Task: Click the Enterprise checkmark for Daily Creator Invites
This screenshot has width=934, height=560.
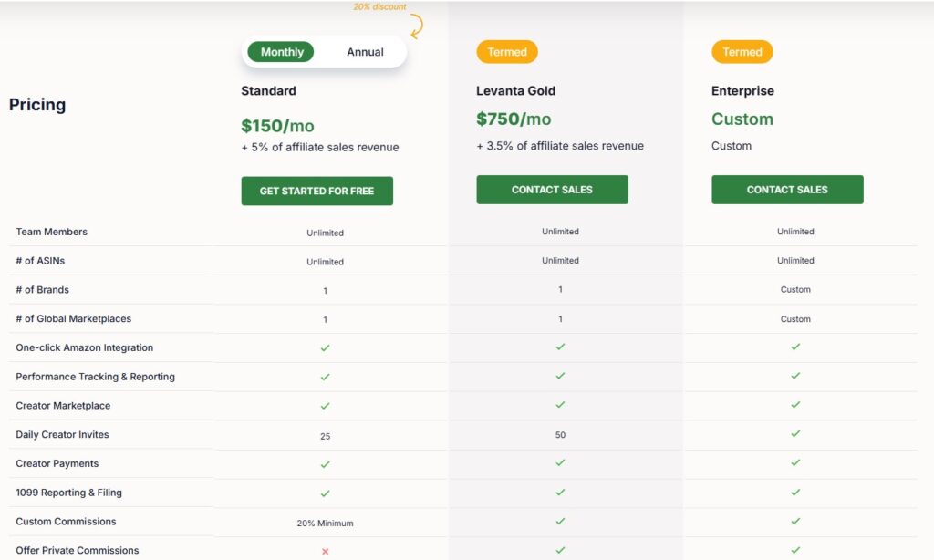Action: coord(795,434)
